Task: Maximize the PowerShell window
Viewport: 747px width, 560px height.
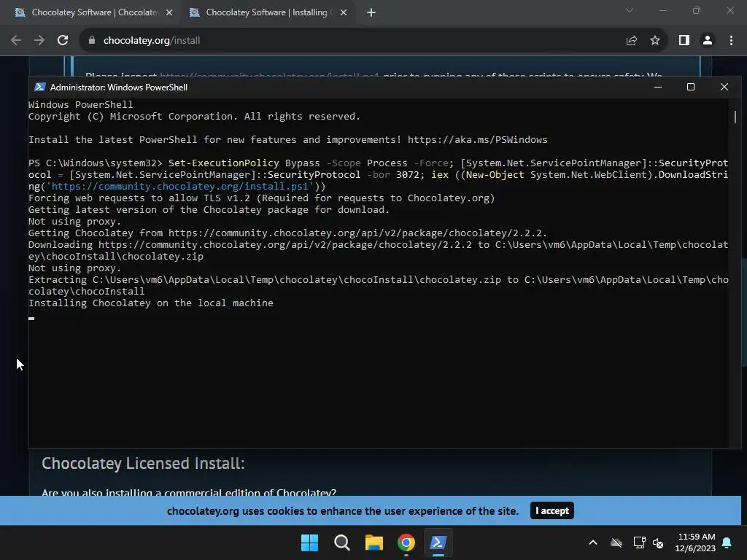Action: click(691, 87)
